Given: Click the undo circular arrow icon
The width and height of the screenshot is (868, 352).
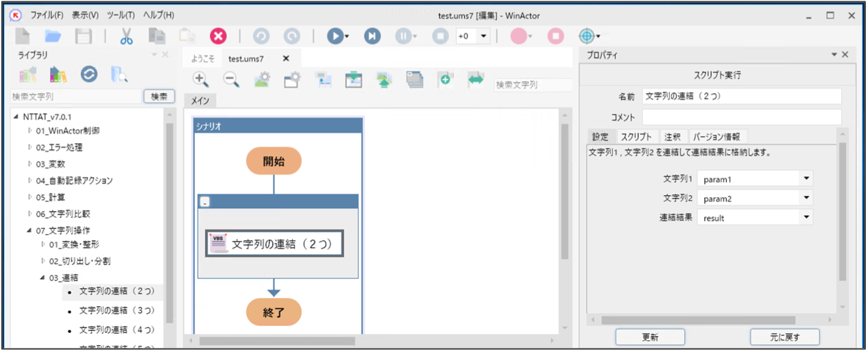Looking at the screenshot, I should click(x=262, y=36).
